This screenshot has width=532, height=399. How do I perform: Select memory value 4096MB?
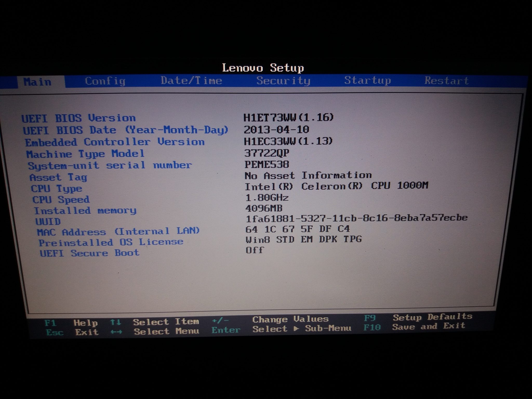[264, 208]
